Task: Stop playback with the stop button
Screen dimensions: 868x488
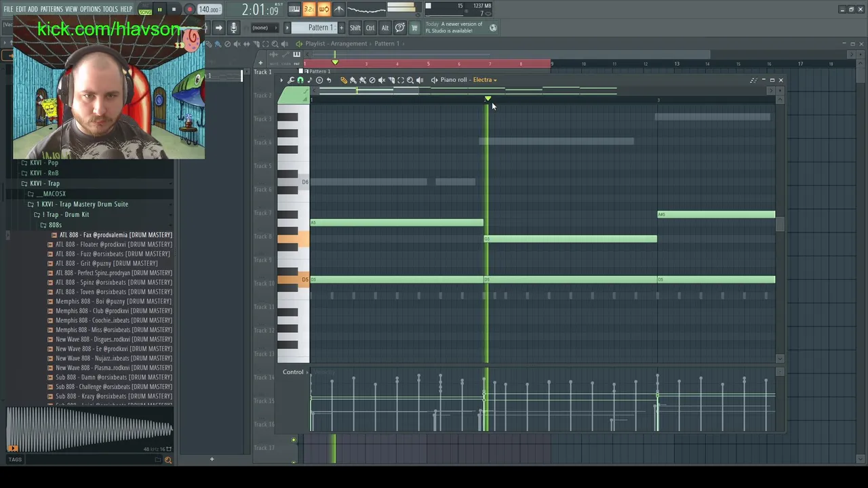Action: [174, 9]
